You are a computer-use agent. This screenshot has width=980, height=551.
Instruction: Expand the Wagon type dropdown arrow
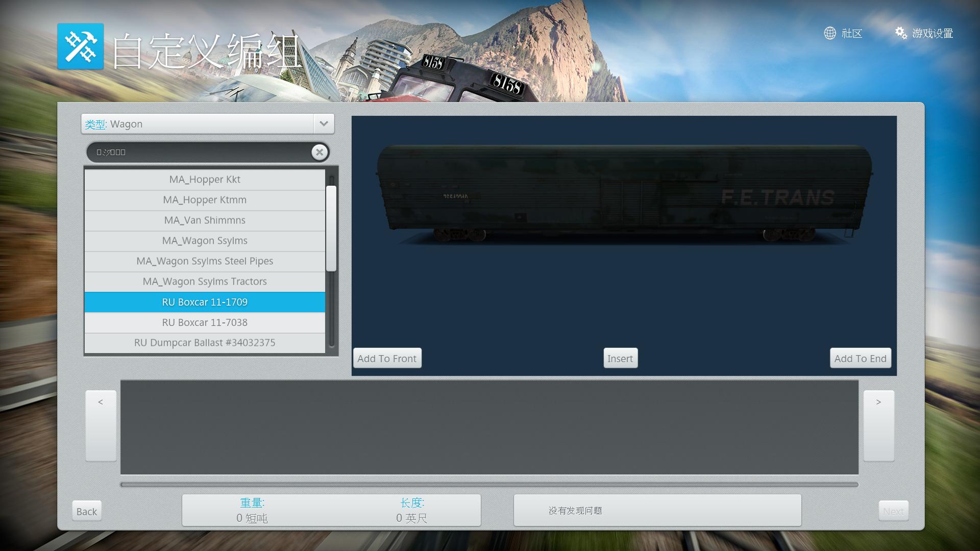pos(324,124)
